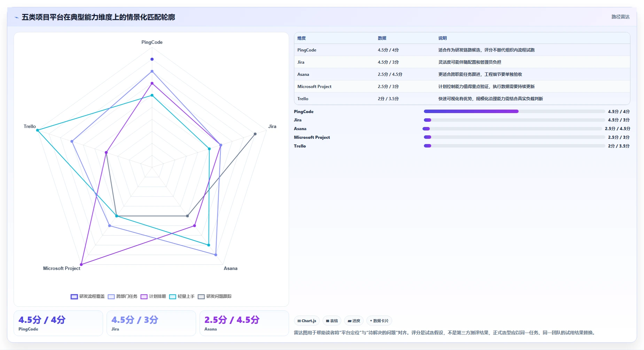Click the purple data point at the Microsoft Project vertex
The height and width of the screenshot is (350, 644).
[82, 264]
